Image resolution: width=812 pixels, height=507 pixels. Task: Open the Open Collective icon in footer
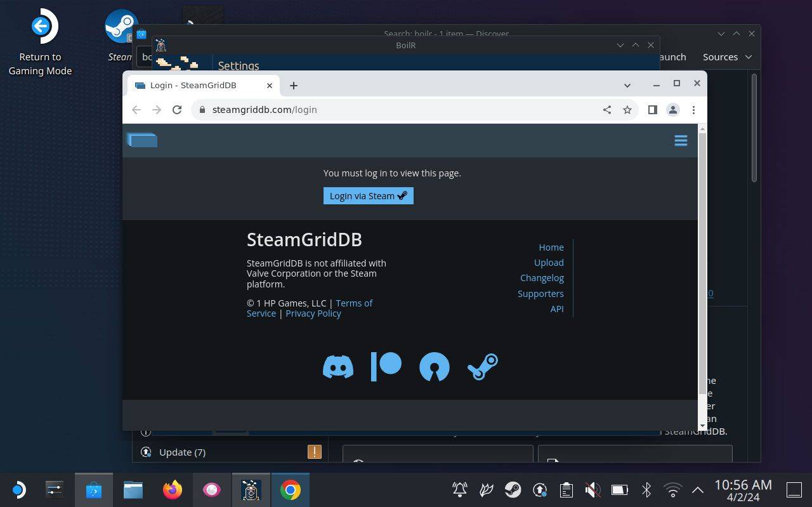[435, 367]
